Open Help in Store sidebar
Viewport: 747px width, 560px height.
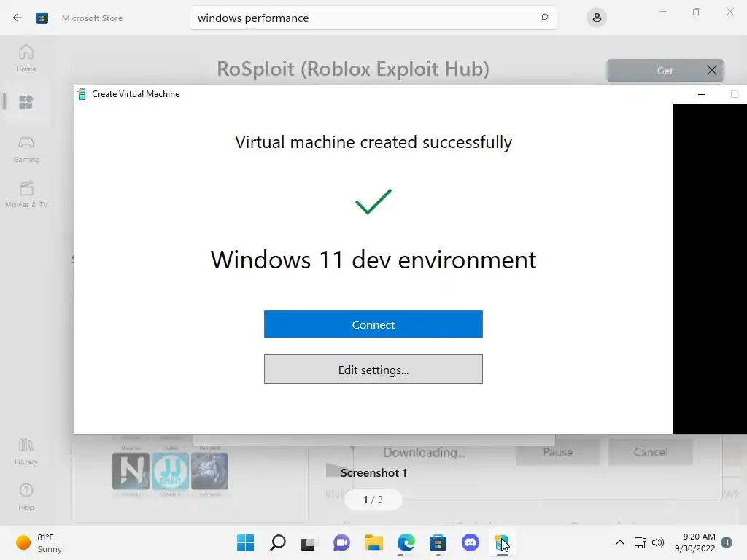pyautogui.click(x=26, y=497)
